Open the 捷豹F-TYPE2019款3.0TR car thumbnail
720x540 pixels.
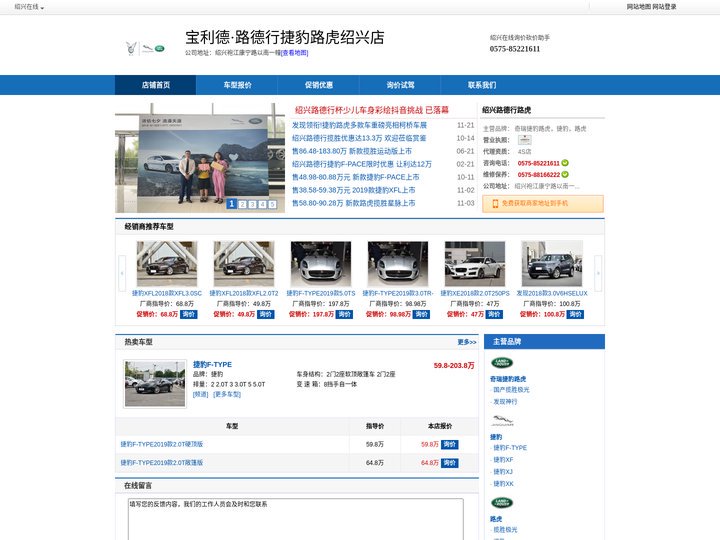tap(398, 264)
